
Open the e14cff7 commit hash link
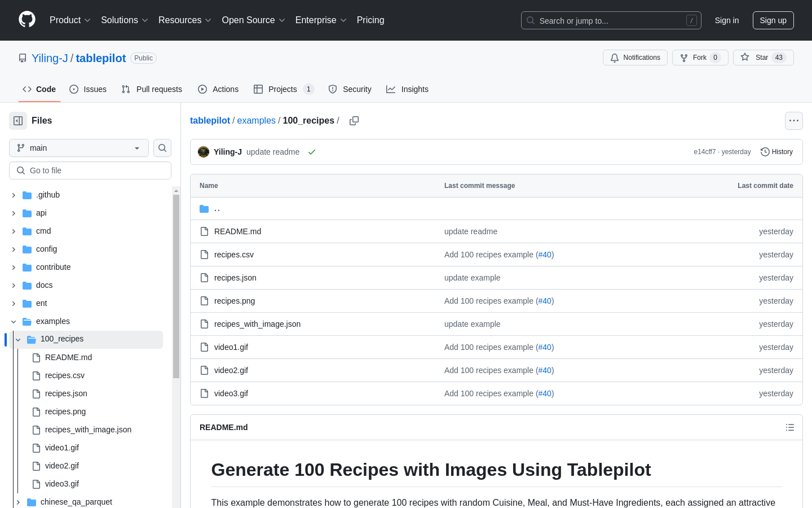tap(704, 152)
